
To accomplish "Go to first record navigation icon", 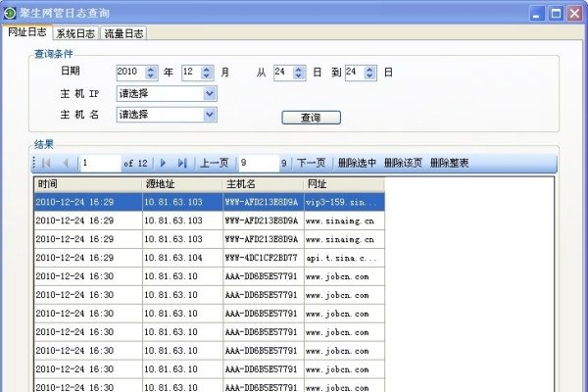I will [x=46, y=163].
